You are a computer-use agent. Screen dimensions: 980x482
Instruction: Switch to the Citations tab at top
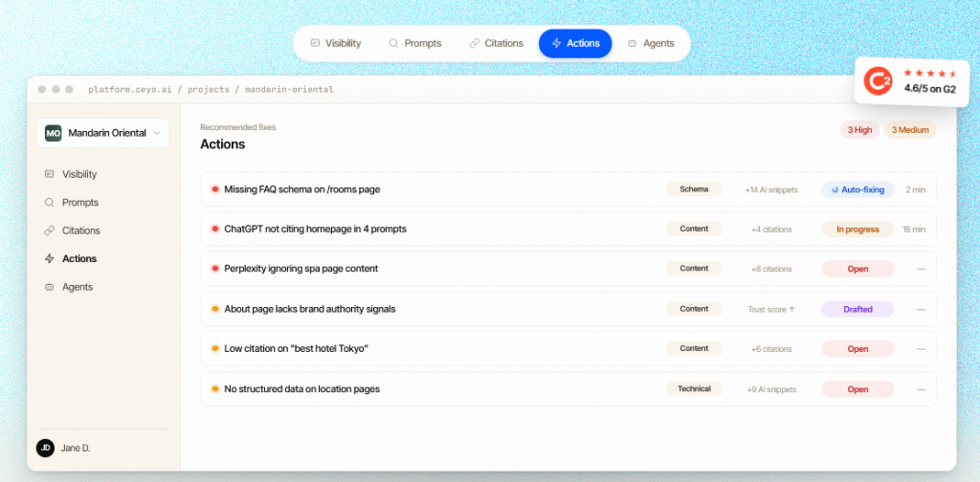[x=496, y=43]
